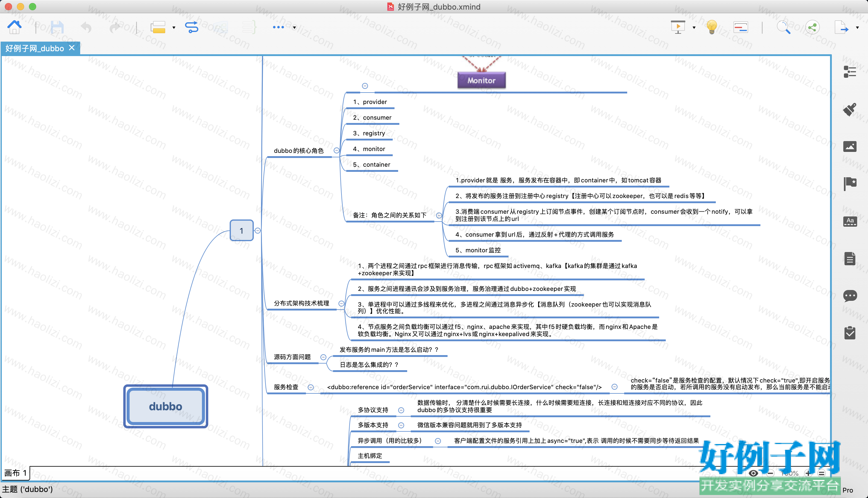Zoom in with the plus button
868x498 pixels.
coord(808,473)
